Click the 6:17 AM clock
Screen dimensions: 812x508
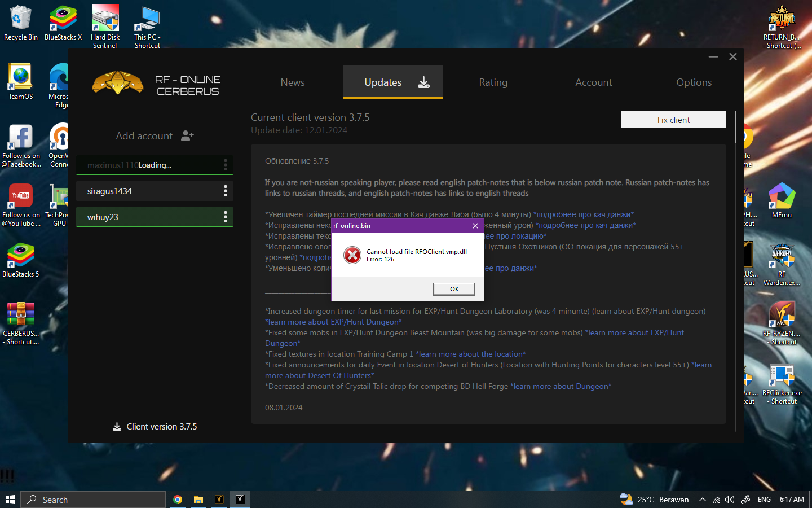tap(792, 500)
